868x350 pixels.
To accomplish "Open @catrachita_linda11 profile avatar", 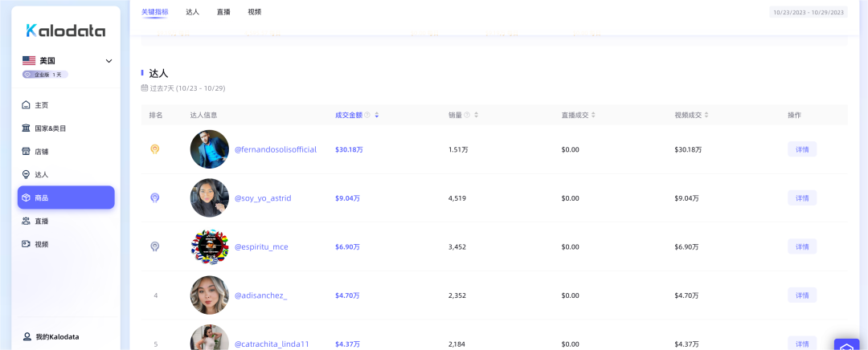I will click(x=209, y=337).
